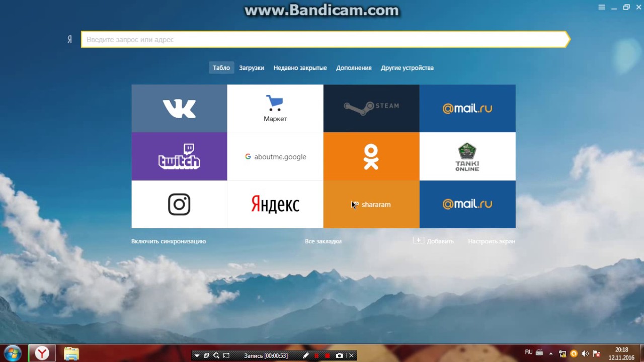The width and height of the screenshot is (644, 362).
Task: Select the Табло tab
Action: click(221, 68)
